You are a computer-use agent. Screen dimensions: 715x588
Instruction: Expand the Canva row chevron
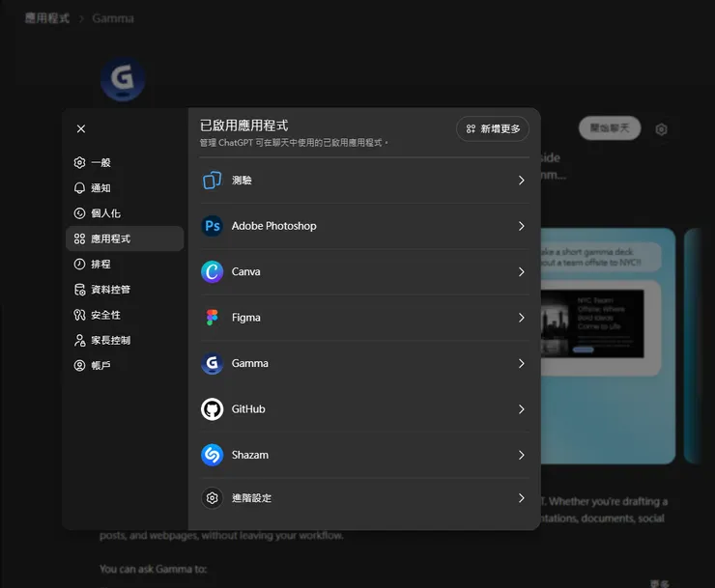pos(521,271)
